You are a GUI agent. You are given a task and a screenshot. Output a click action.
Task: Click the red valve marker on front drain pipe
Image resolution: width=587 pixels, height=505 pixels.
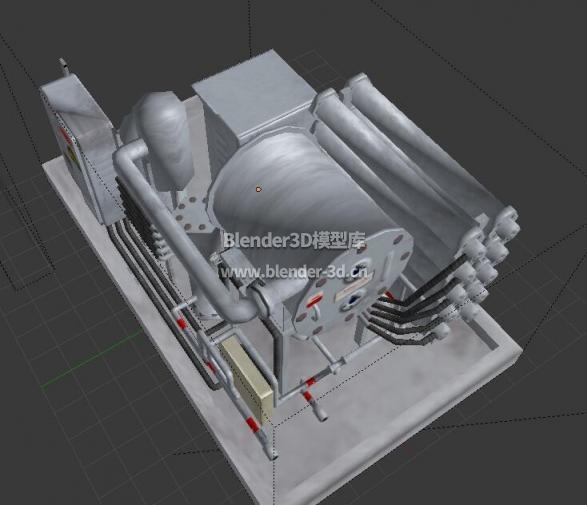(x=309, y=394)
